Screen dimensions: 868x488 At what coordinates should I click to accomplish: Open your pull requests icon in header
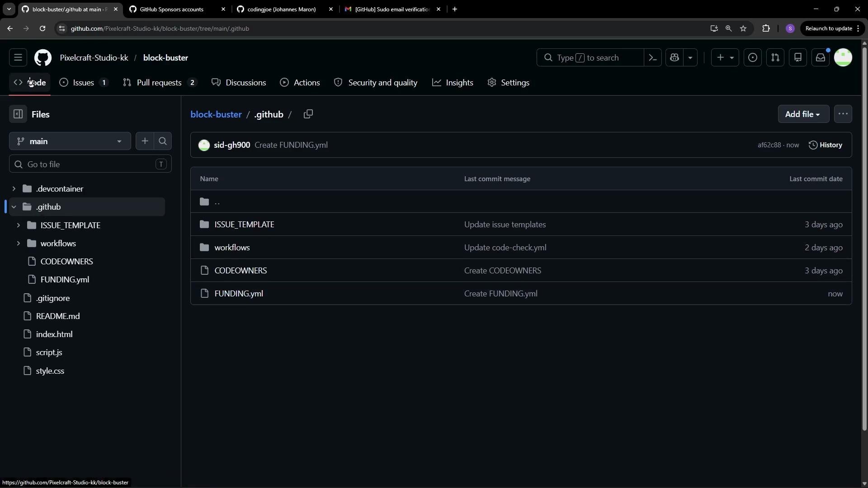pos(775,58)
